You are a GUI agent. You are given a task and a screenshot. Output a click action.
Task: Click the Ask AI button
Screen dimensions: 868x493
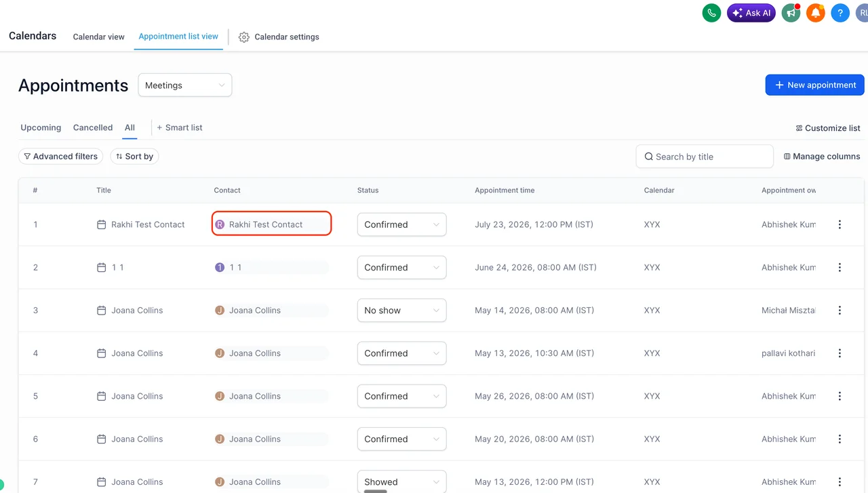[751, 13]
